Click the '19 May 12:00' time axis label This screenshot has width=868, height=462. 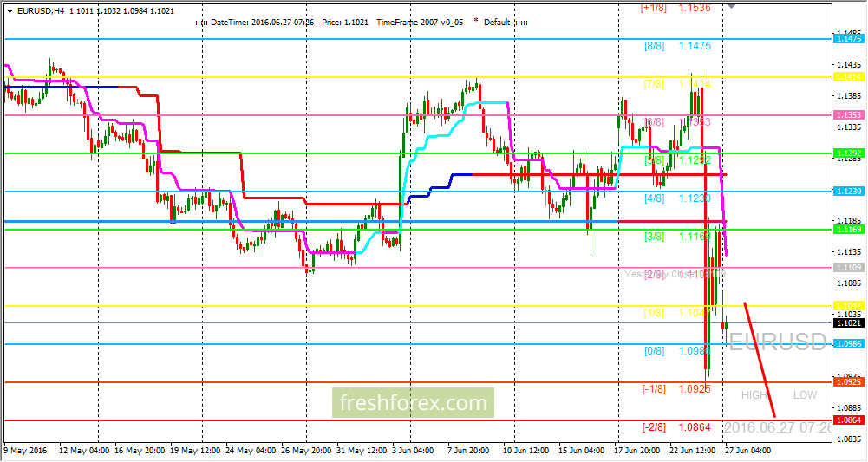(x=195, y=451)
